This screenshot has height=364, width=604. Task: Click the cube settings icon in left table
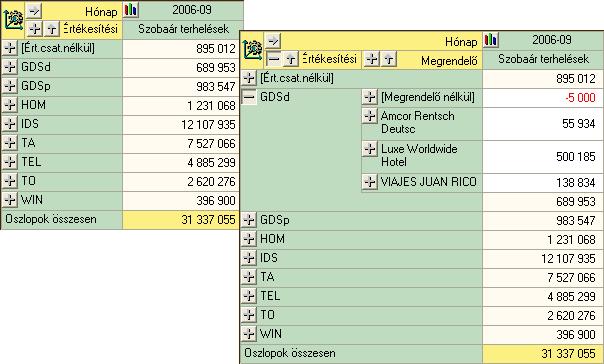tap(13, 20)
